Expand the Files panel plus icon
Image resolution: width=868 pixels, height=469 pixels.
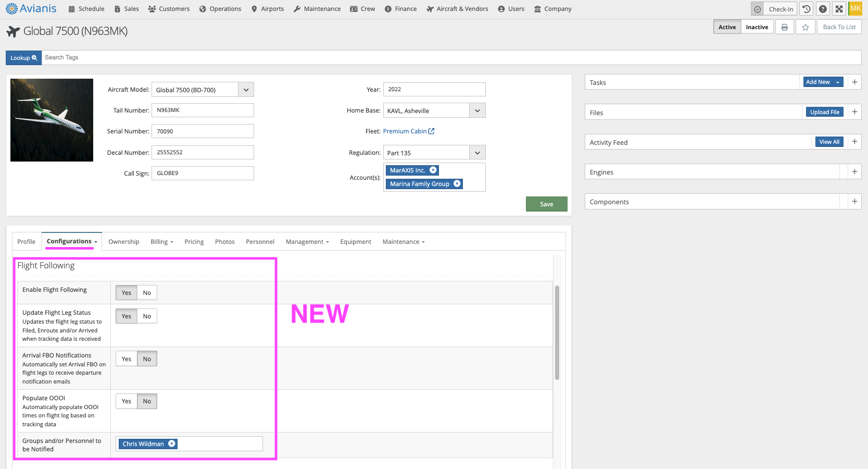(x=854, y=112)
